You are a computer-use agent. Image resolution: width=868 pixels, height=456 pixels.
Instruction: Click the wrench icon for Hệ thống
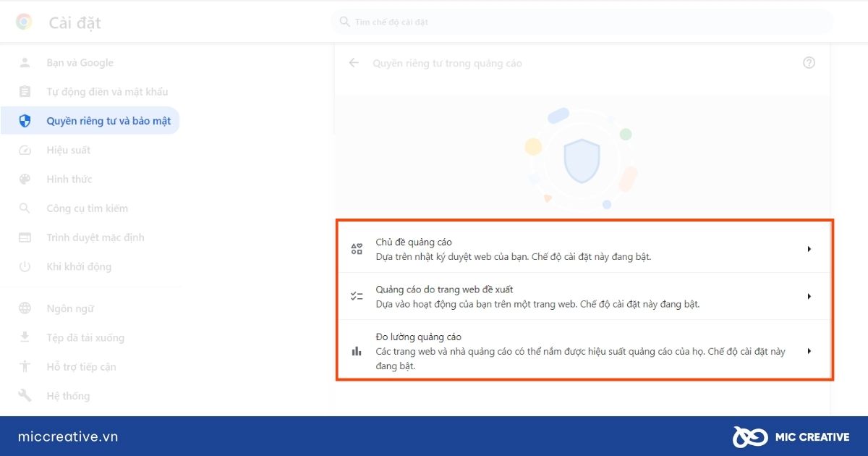pyautogui.click(x=25, y=396)
